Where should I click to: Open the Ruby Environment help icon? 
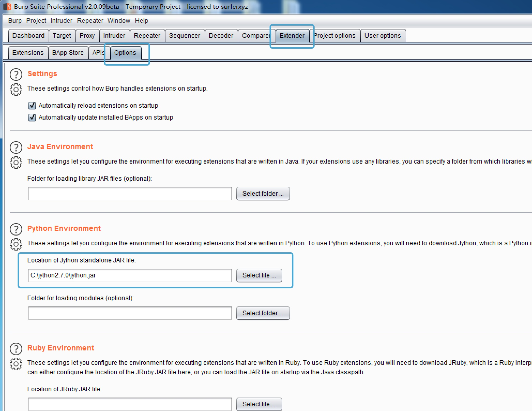click(x=16, y=349)
